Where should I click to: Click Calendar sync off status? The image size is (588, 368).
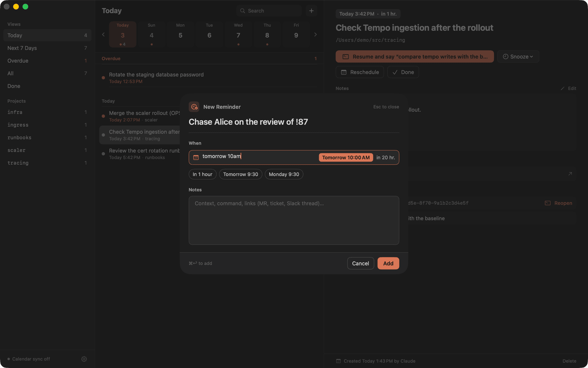29,359
